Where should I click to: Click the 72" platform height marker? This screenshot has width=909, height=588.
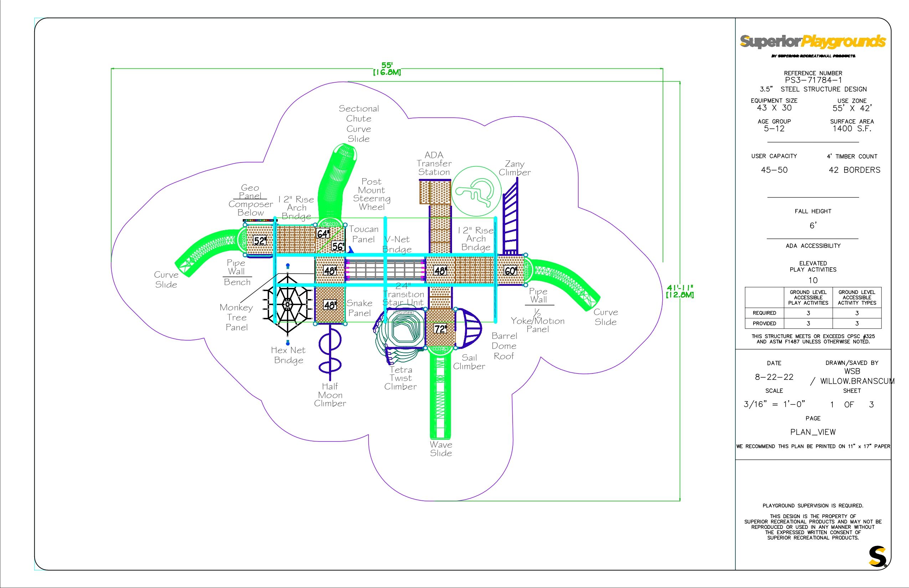[x=440, y=329]
